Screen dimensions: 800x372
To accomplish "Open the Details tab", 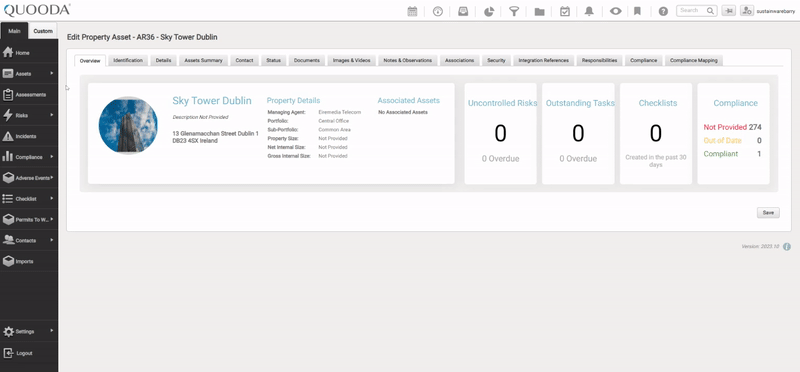I will click(163, 60).
